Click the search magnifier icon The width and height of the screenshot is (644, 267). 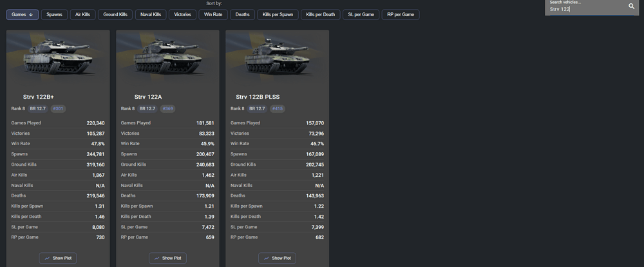tap(631, 6)
